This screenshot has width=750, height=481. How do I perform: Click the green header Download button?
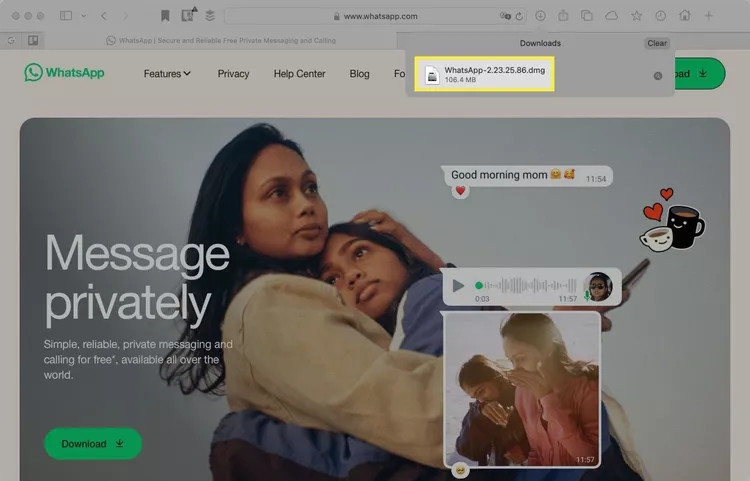700,74
